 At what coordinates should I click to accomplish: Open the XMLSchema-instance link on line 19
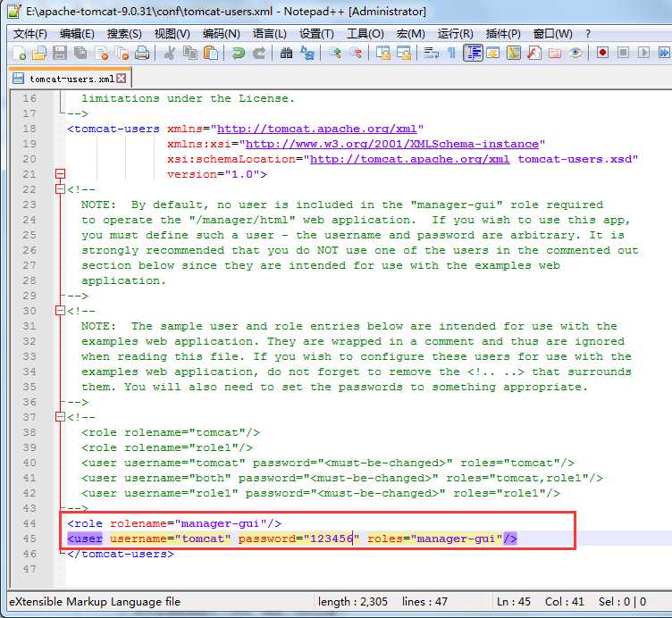click(391, 144)
